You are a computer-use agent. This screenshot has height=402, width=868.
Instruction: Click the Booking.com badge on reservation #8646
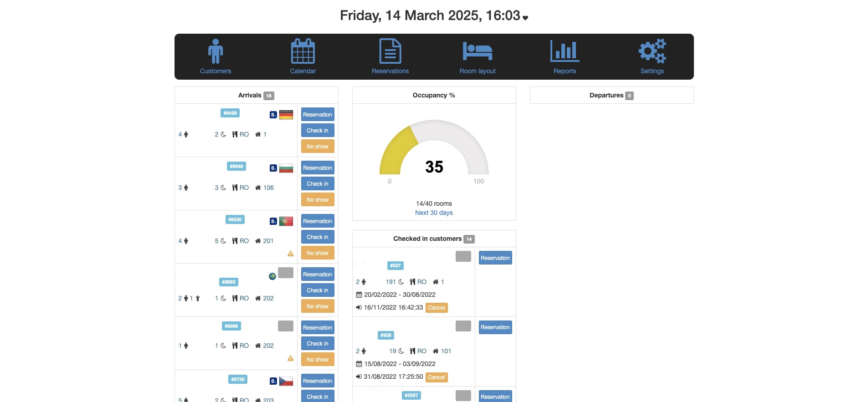(x=273, y=168)
